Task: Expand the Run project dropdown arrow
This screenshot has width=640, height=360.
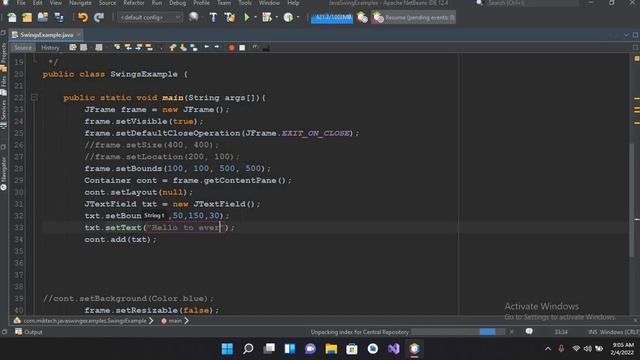Action: tap(256, 18)
